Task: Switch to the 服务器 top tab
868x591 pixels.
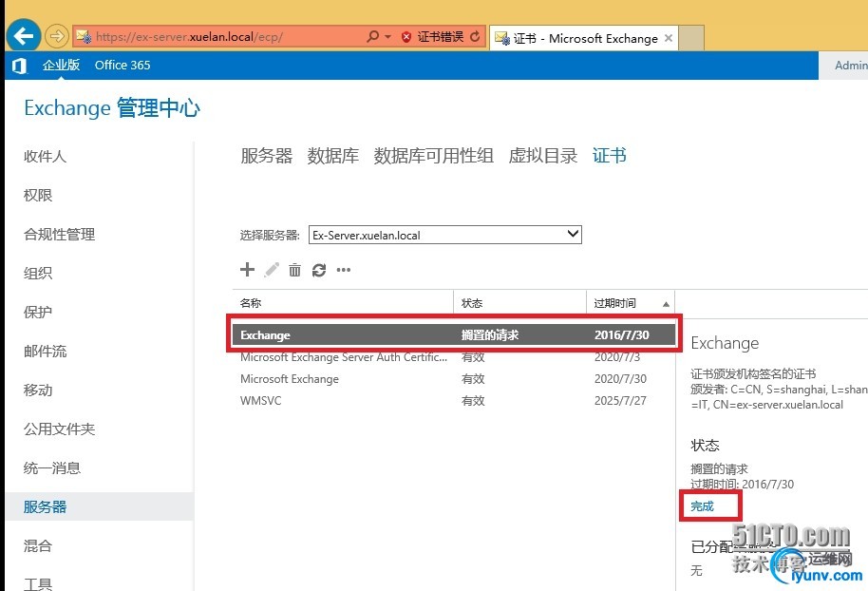Action: 266,156
